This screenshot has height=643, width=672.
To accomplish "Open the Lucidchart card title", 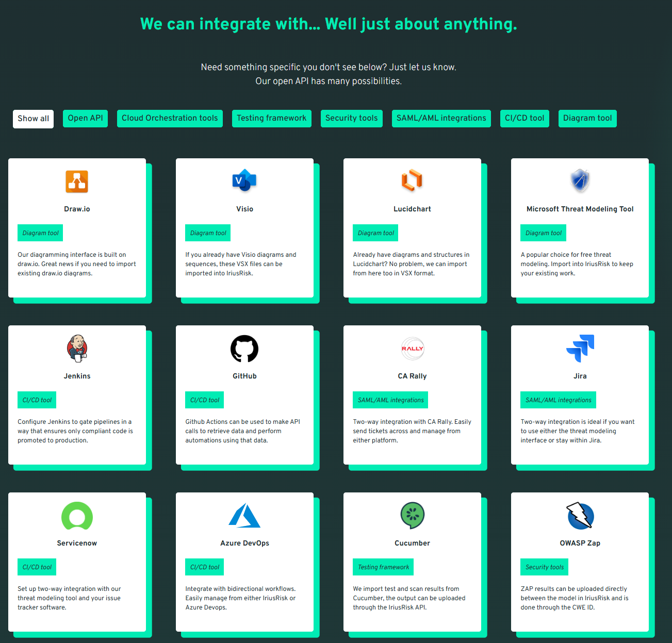I will point(412,209).
